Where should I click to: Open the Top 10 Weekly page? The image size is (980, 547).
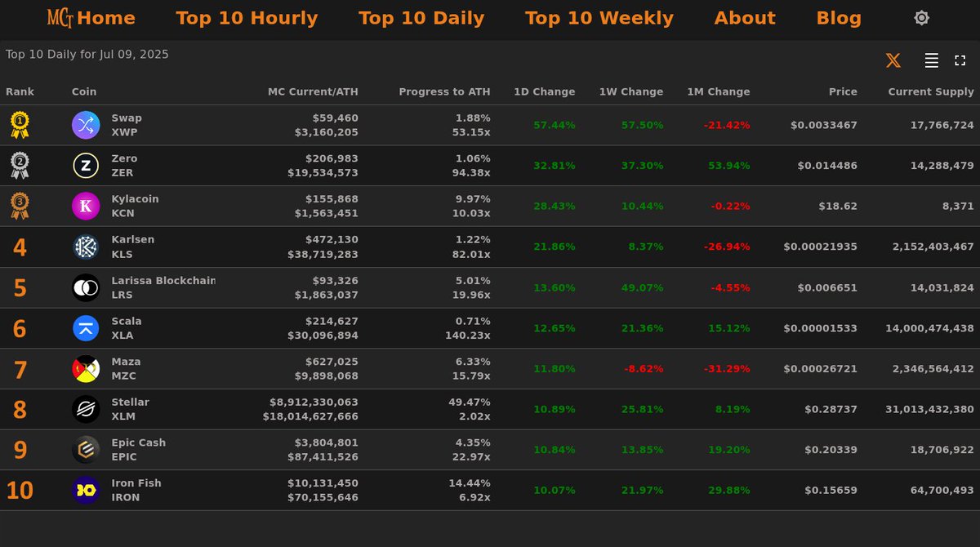[599, 17]
